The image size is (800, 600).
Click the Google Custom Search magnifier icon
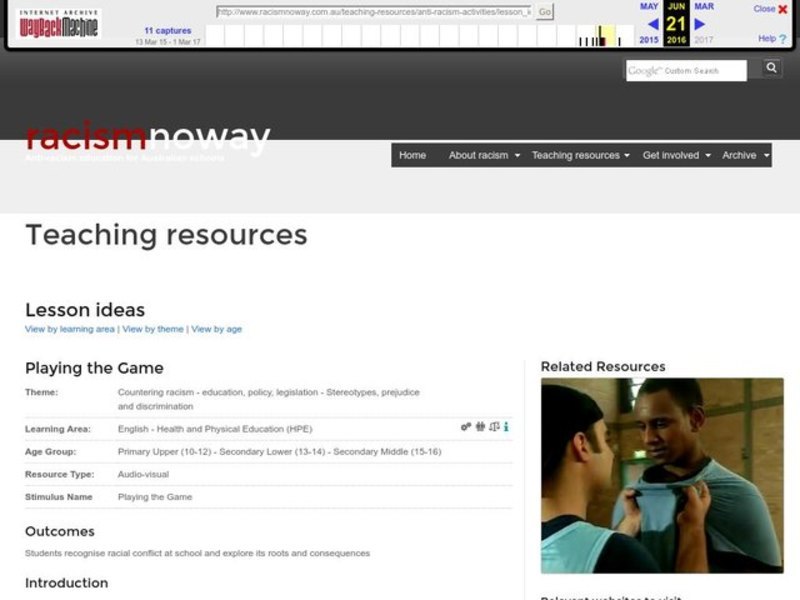[x=770, y=67]
